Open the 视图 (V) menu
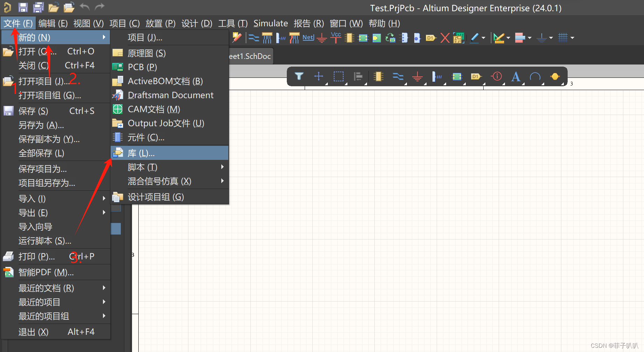This screenshot has width=644, height=352. (x=89, y=23)
